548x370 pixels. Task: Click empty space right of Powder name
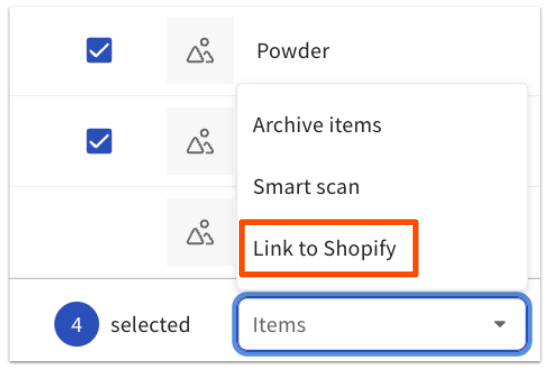click(x=426, y=51)
